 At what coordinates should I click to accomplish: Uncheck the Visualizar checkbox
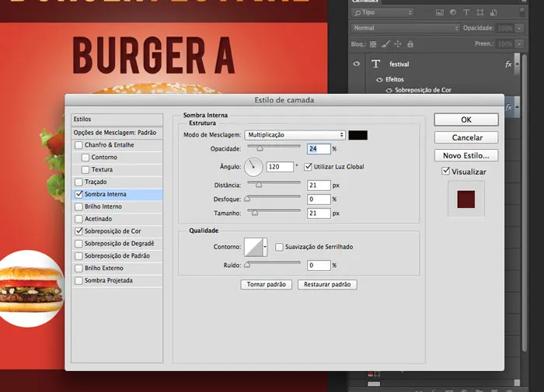coord(446,171)
